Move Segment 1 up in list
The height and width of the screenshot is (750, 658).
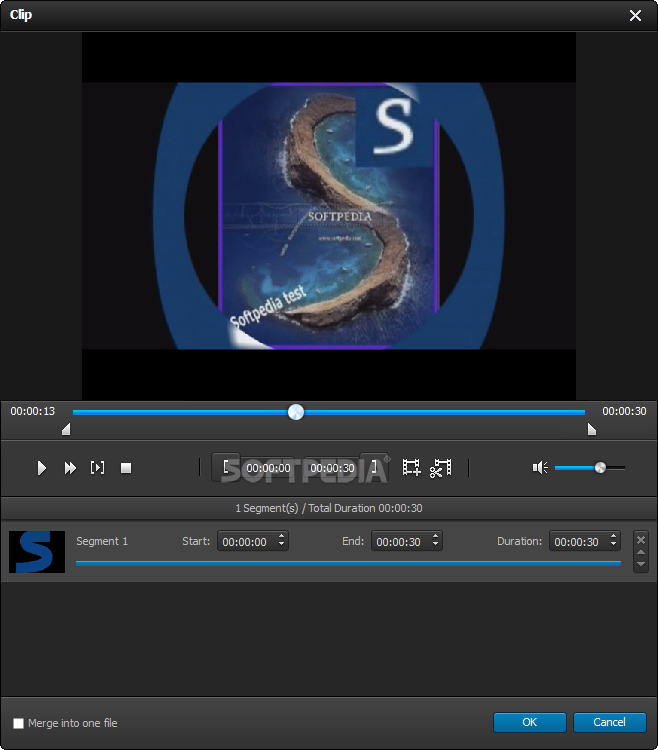641,552
